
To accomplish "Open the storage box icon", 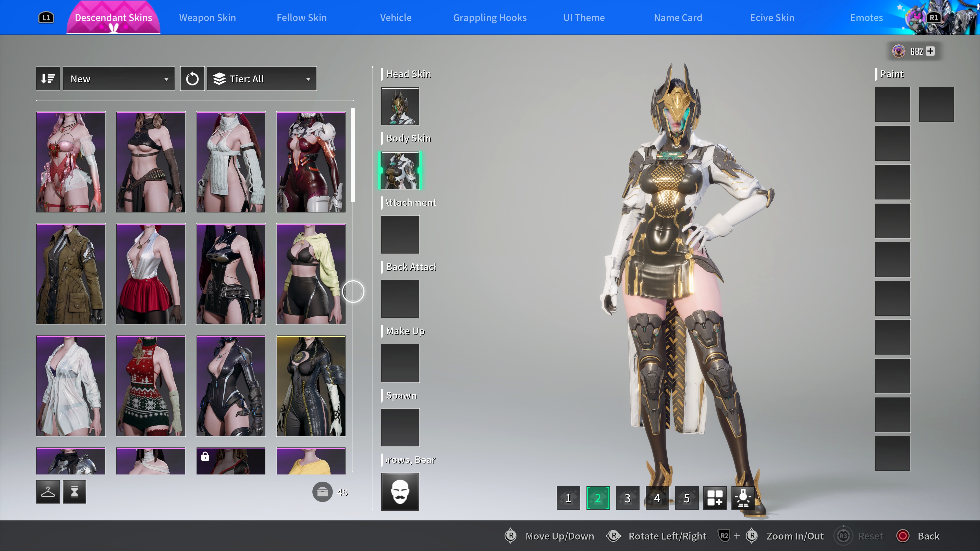I will [x=322, y=492].
